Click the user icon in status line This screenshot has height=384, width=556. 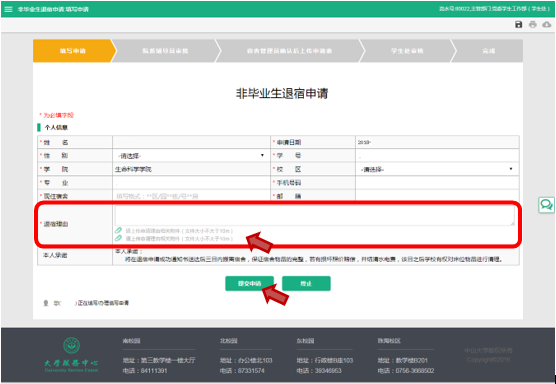46,303
